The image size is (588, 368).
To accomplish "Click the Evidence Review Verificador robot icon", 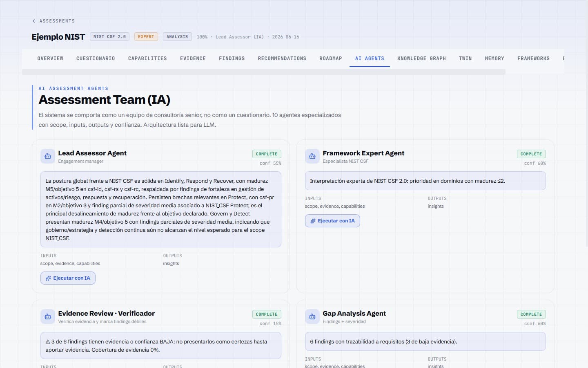I will click(x=48, y=316).
